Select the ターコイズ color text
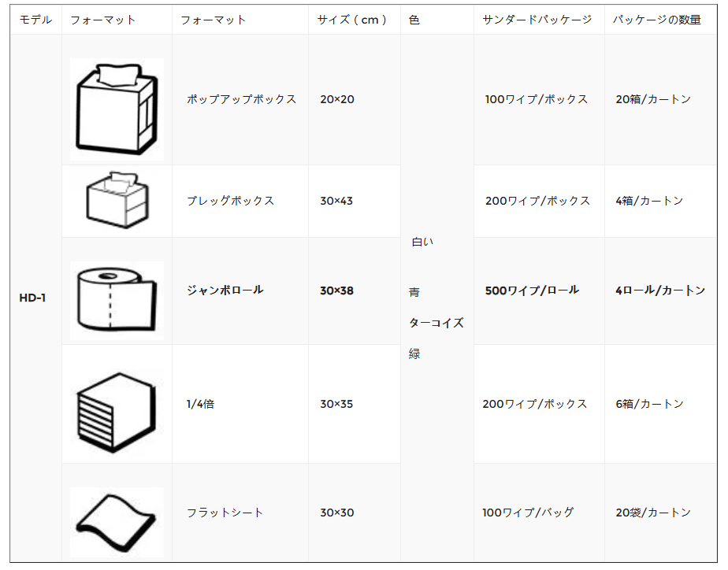 (436, 323)
